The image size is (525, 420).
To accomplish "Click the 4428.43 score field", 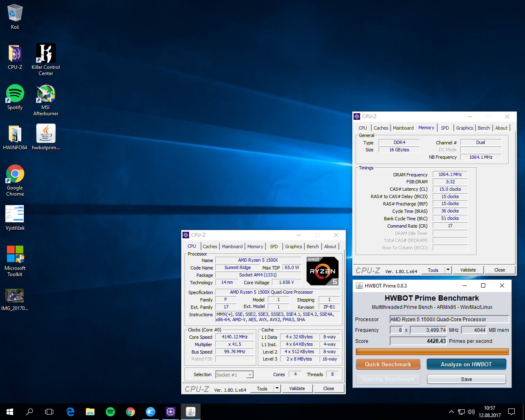I will (x=418, y=341).
